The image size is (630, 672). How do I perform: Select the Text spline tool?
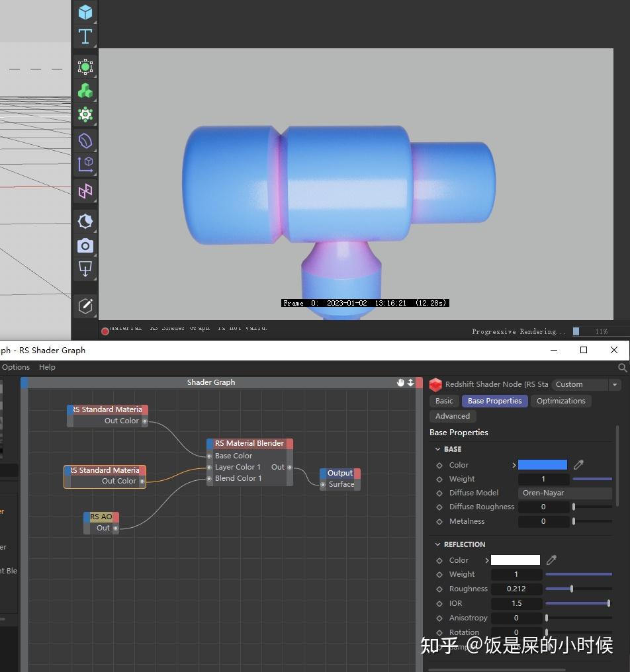pos(85,36)
